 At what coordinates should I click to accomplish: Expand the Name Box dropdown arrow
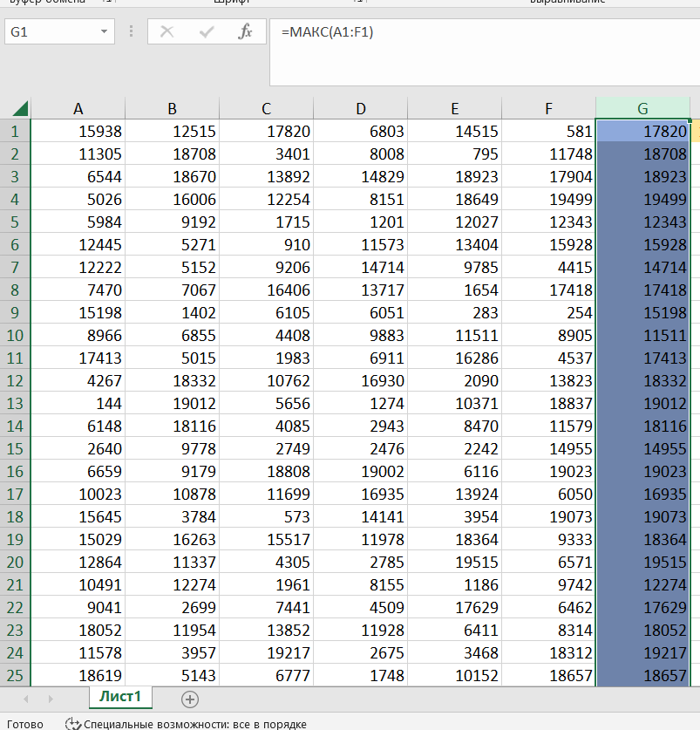click(105, 32)
